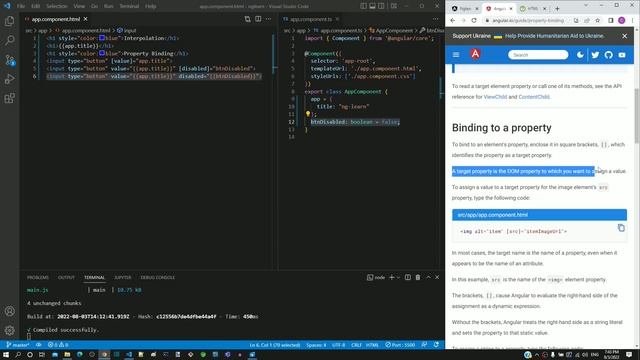Open the Run and Debug view
The image size is (640, 360).
coord(9,79)
